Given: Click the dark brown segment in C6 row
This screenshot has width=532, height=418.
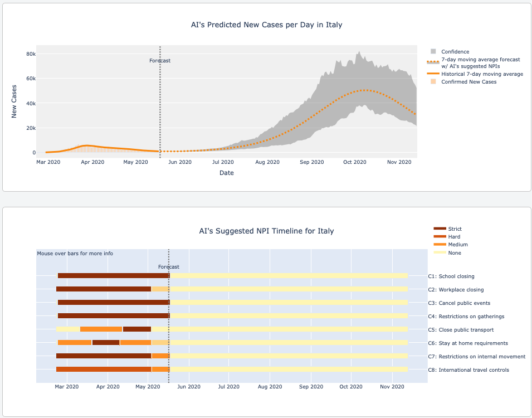Looking at the screenshot, I should [106, 343].
